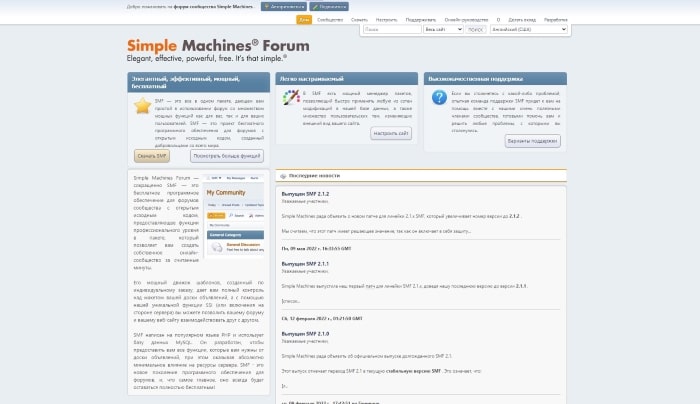
Task: Click the стабильную версию SMF bold text
Action: tap(413, 371)
